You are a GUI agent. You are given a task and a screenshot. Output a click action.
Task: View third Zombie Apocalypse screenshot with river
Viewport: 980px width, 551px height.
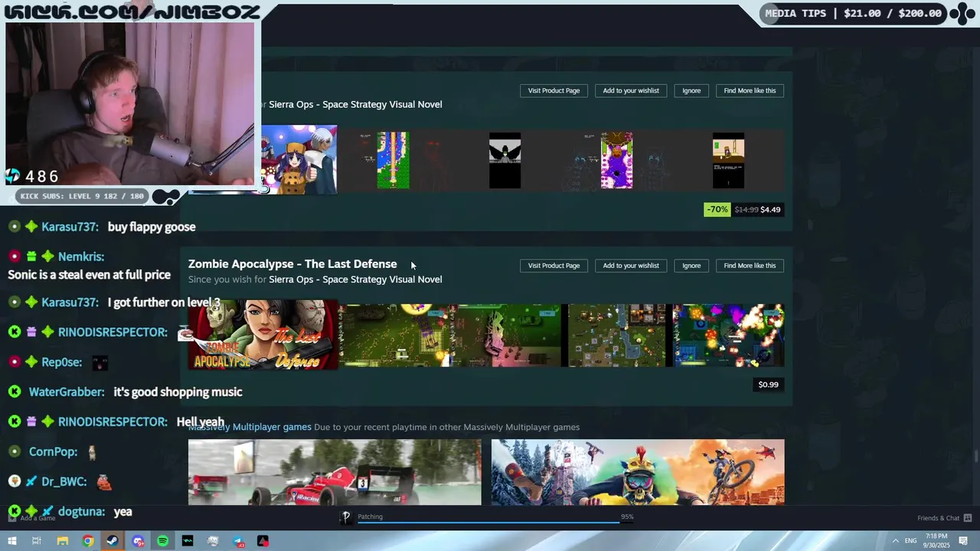pos(617,335)
